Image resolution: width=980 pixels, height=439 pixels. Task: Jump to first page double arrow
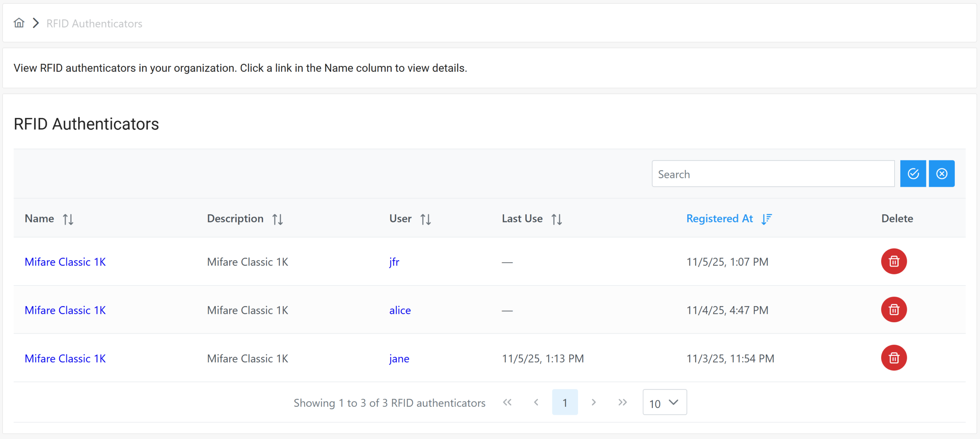pos(507,402)
